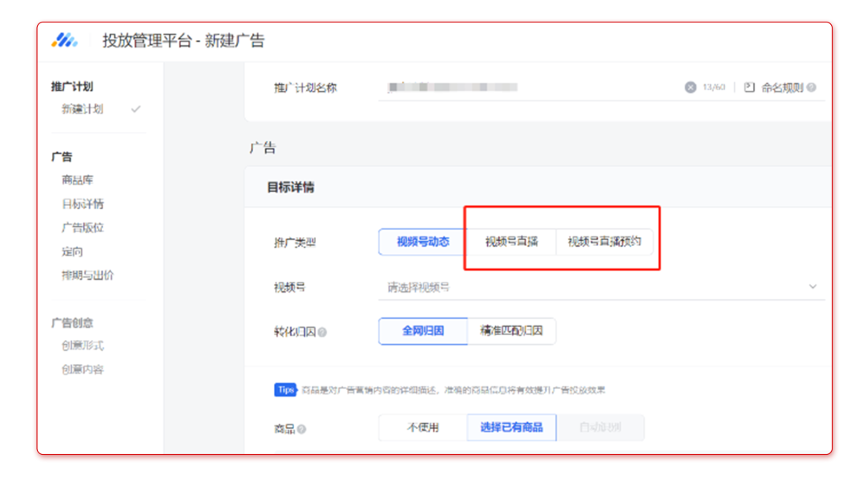868x479 pixels.
Task: Open 排期与出价 in the sidebar
Action: (x=88, y=275)
